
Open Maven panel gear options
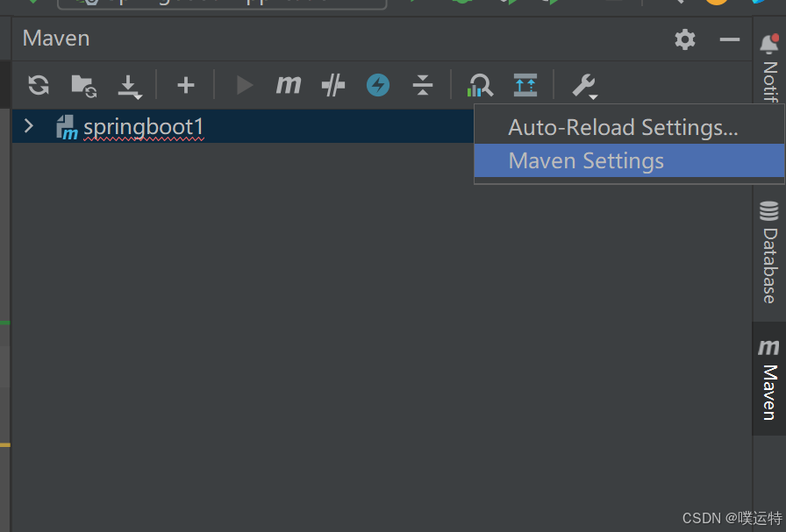pyautogui.click(x=685, y=39)
